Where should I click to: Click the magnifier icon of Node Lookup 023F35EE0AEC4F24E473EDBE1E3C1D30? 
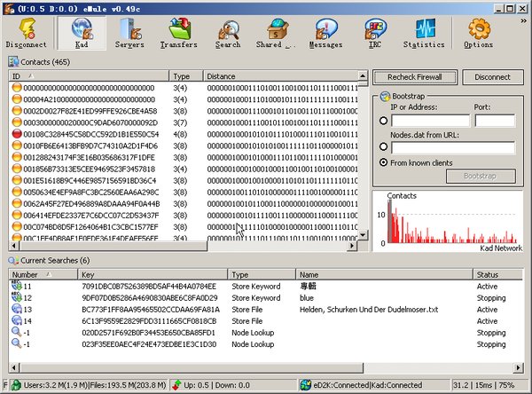pos(16,343)
